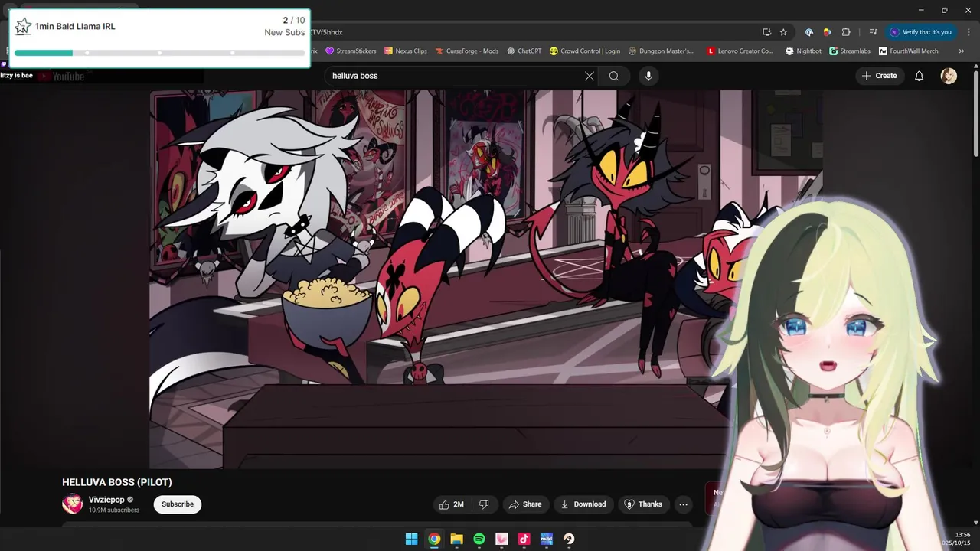Click the colorful extension icon beside puzzle
Screen dimensions: 980x551
(827, 32)
